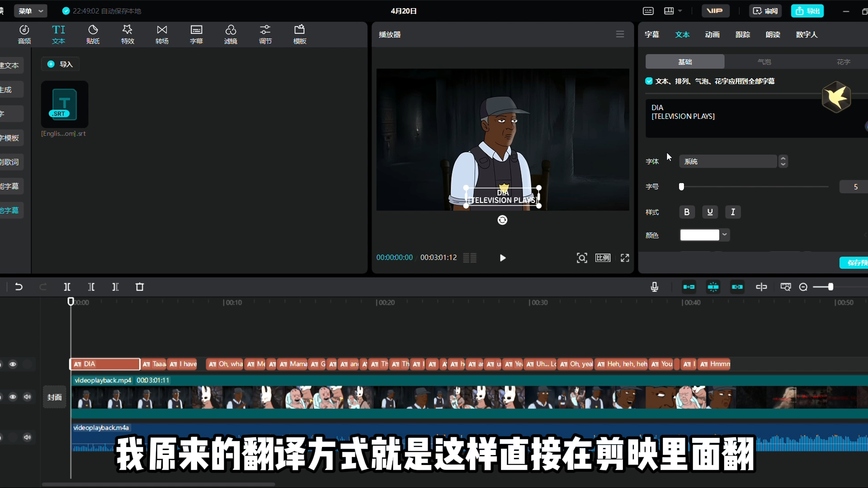Open the 调节 adjustment panel
The height and width of the screenshot is (488, 868).
(265, 34)
